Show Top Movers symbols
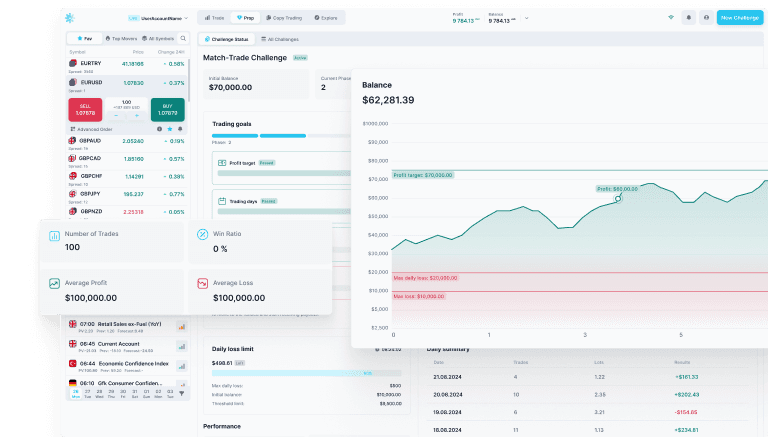Image resolution: width=768 pixels, height=437 pixels. [121, 38]
